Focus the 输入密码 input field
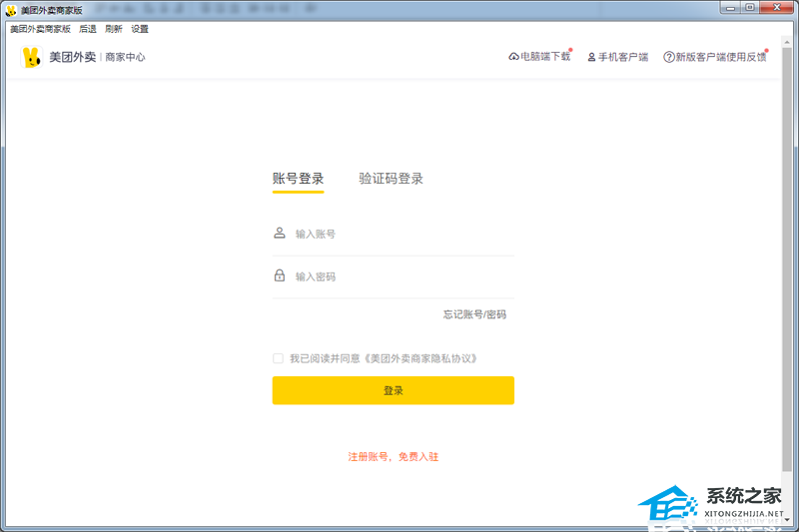 click(399, 276)
